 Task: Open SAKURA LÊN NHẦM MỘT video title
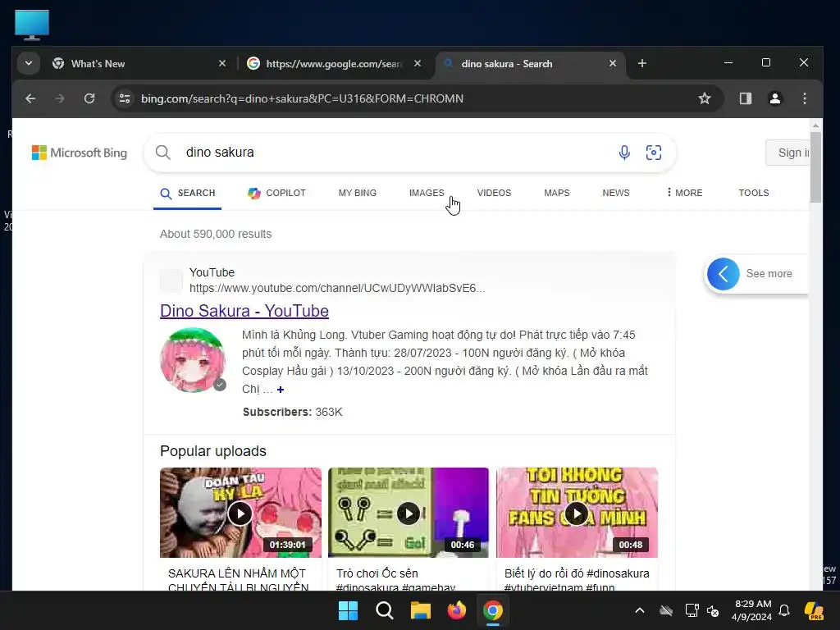pos(238,579)
